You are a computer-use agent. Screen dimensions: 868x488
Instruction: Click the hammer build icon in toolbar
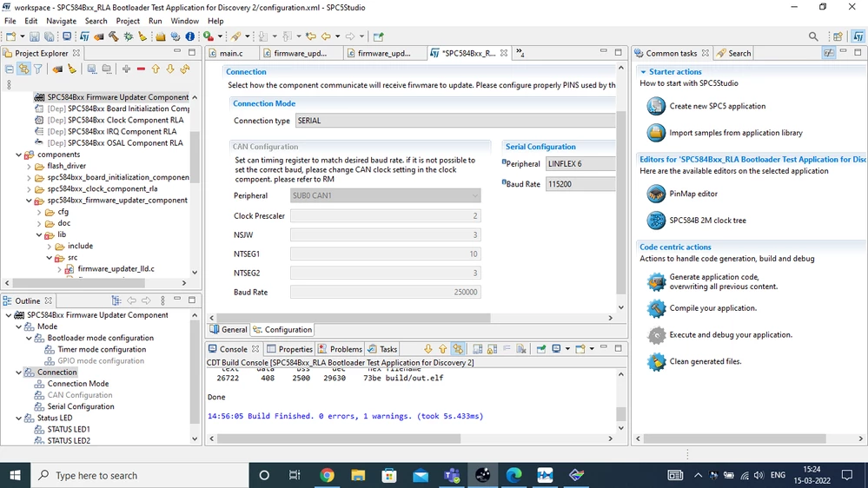(x=114, y=36)
